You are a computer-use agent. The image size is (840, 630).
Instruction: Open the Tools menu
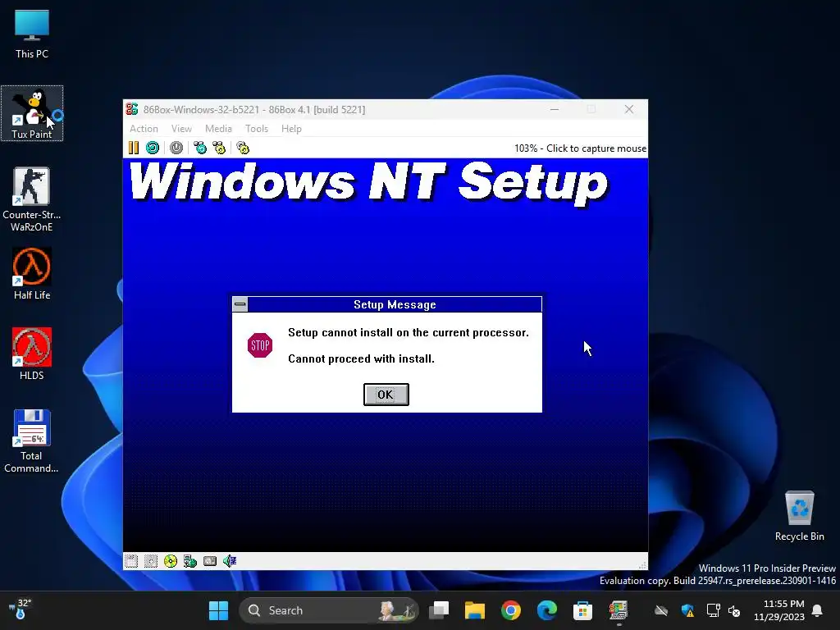pyautogui.click(x=257, y=129)
